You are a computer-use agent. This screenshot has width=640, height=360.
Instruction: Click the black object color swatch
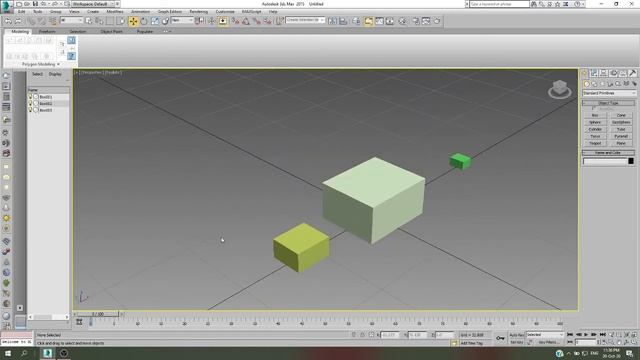pos(631,161)
